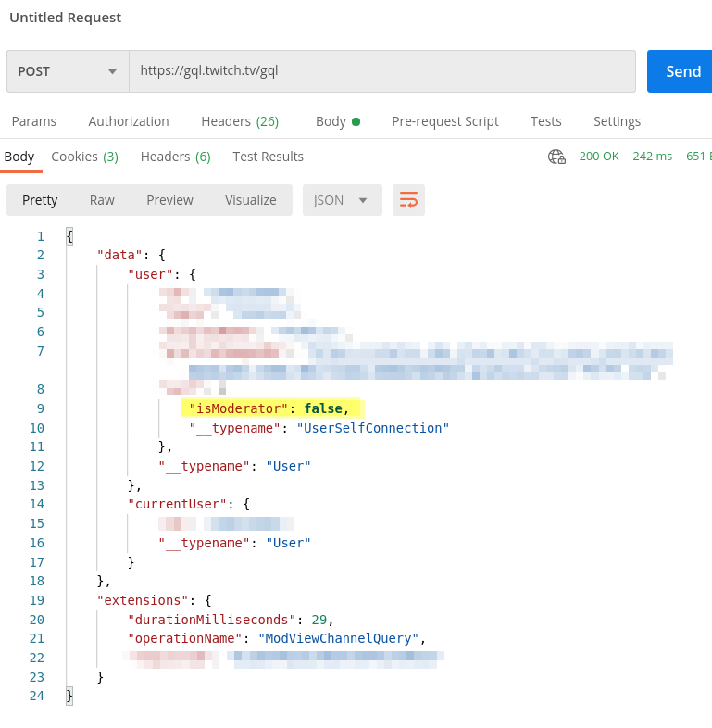Click the "operationName" key
This screenshot has width=712, height=728.
[185, 639]
